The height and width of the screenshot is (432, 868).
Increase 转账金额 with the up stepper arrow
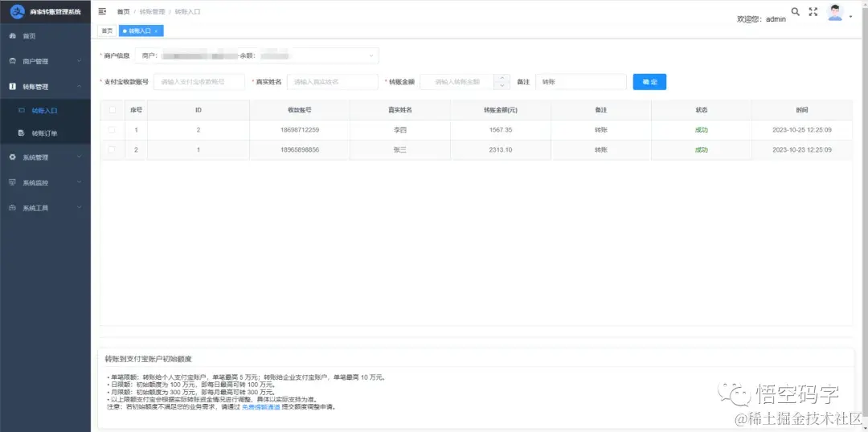tap(502, 78)
